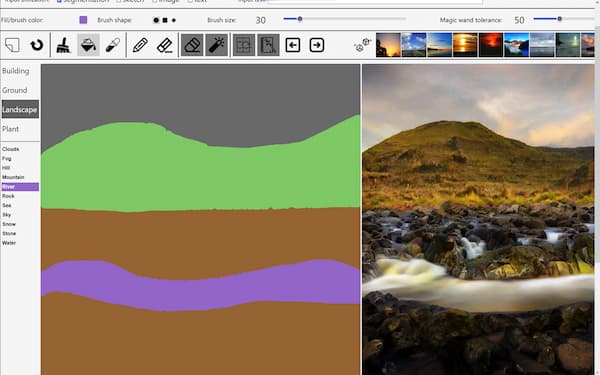Pick the Sky label
600x375 pixels.
(x=7, y=215)
